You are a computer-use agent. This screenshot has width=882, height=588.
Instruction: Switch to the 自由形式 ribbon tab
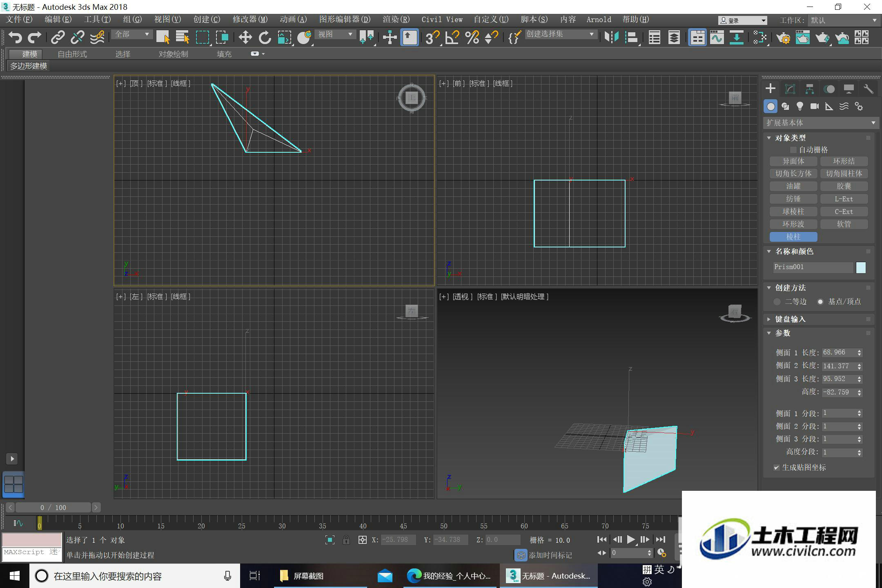pos(72,54)
